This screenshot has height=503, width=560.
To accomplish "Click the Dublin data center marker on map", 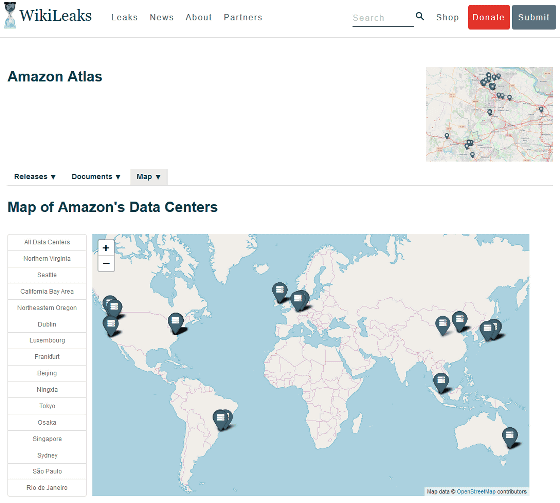I will [x=280, y=292].
